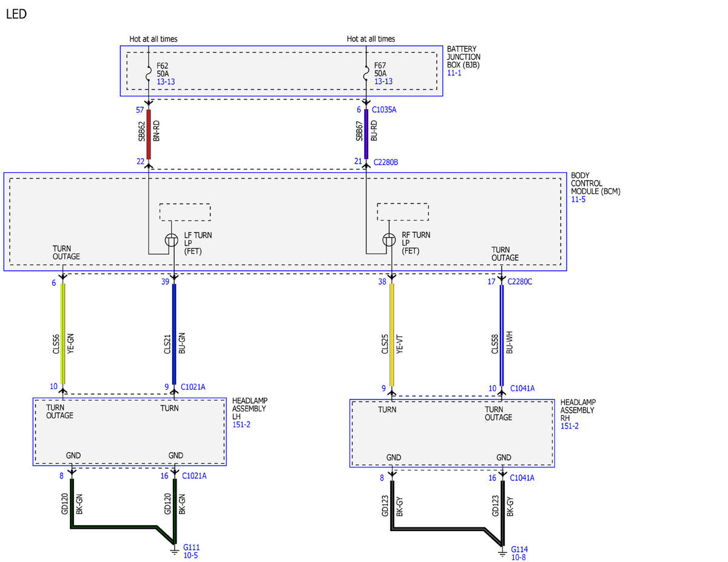Select the F67 50A fuse symbol

(x=366, y=73)
